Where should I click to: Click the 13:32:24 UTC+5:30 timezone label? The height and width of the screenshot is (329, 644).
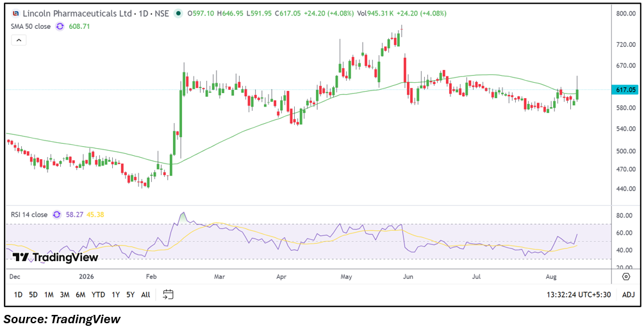[x=578, y=294]
